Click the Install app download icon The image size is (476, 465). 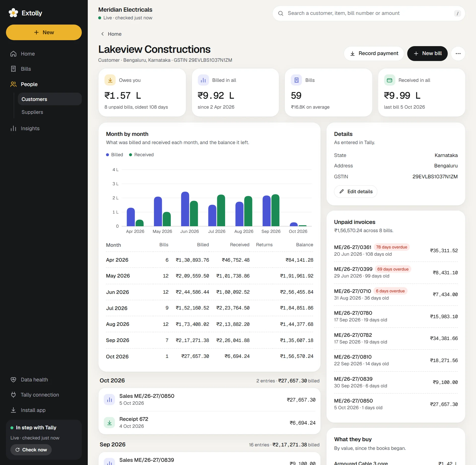click(13, 410)
